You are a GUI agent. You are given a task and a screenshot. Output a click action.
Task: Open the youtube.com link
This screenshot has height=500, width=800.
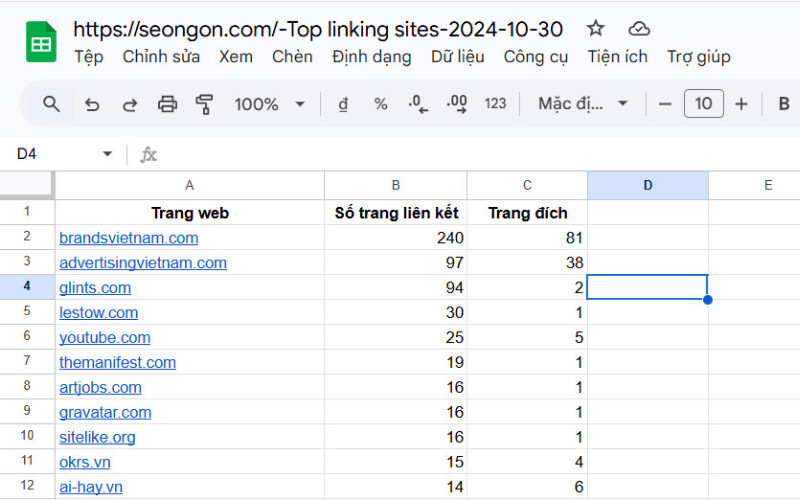pos(105,338)
